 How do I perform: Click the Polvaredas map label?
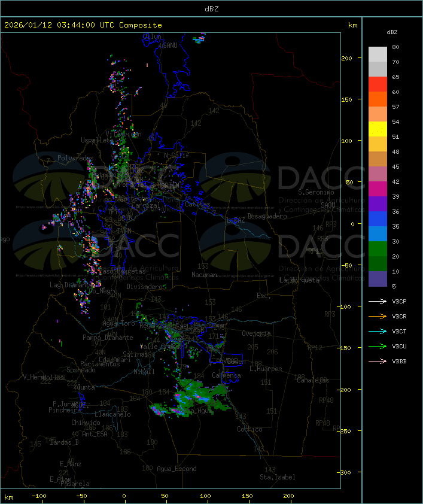(x=75, y=158)
